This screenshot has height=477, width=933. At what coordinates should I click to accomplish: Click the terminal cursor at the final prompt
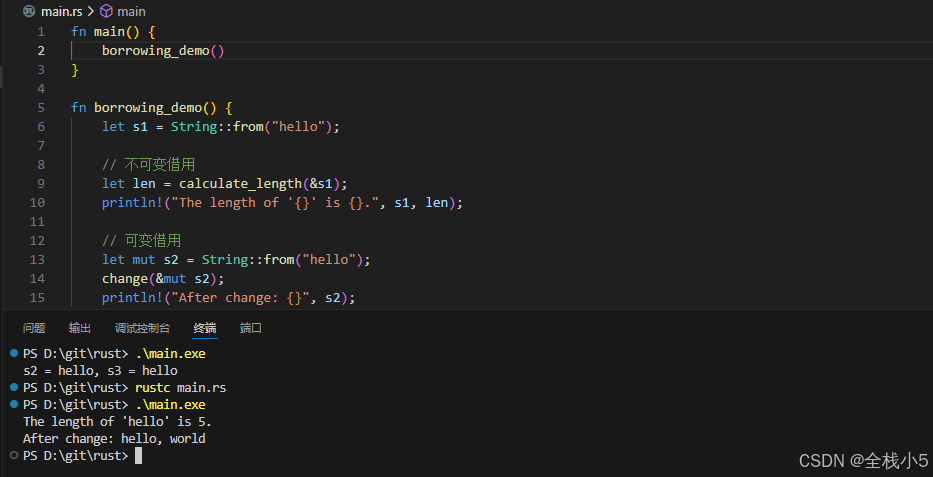click(x=139, y=456)
